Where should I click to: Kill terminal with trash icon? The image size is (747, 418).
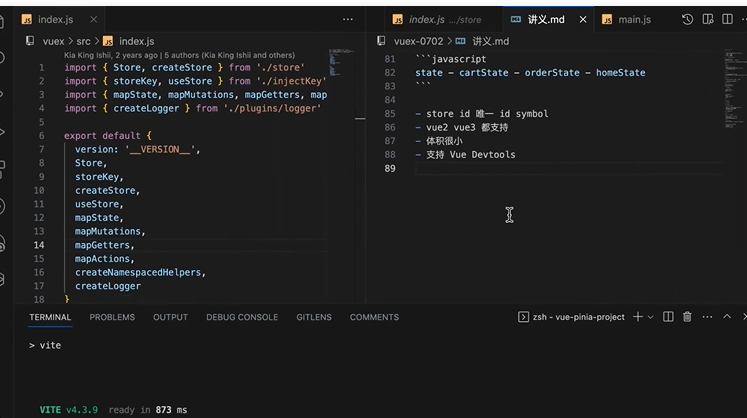pos(687,317)
